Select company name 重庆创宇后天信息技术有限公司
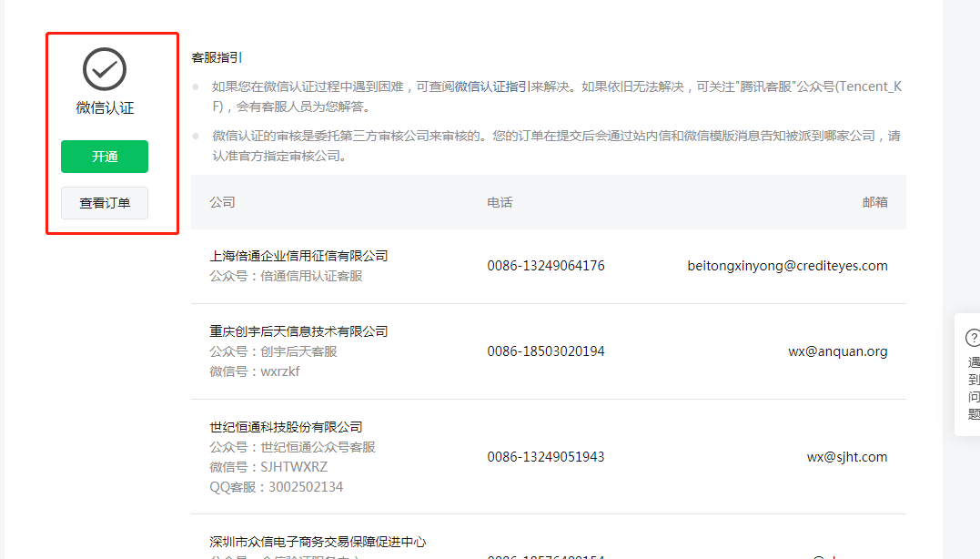 (x=298, y=331)
